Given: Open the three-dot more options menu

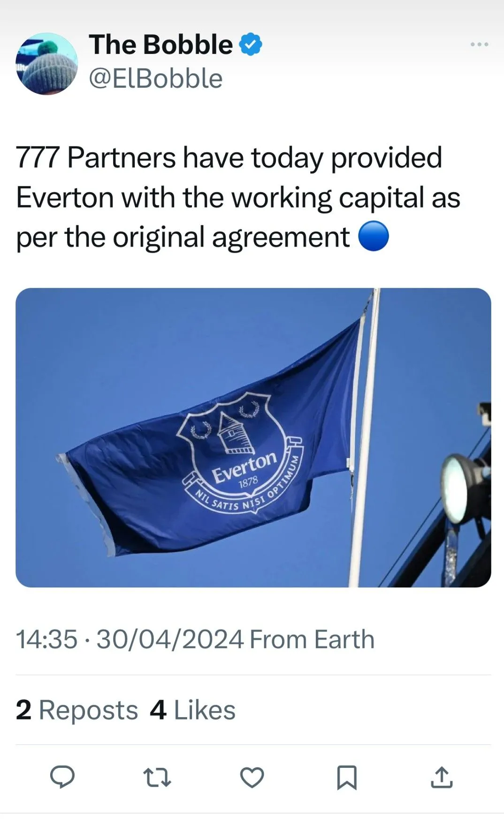Looking at the screenshot, I should pyautogui.click(x=479, y=44).
